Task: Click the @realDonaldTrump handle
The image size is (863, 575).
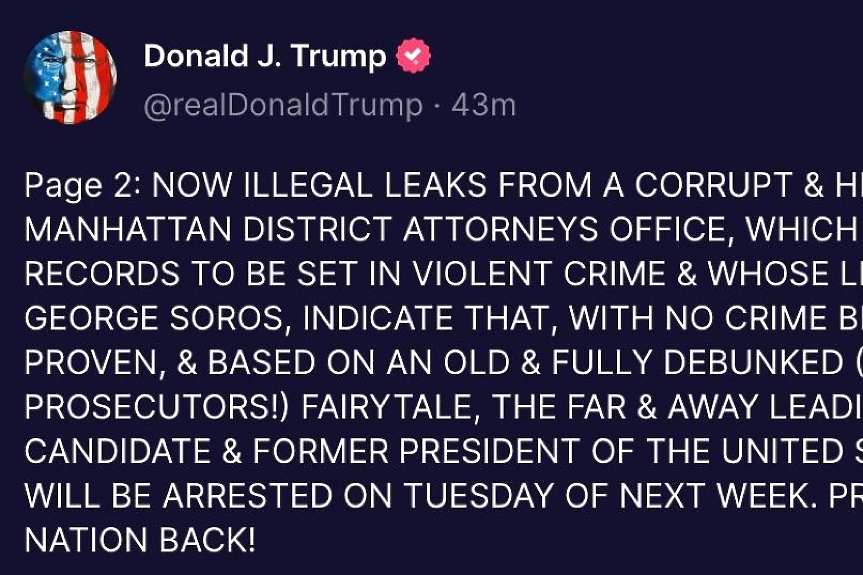Action: tap(283, 105)
